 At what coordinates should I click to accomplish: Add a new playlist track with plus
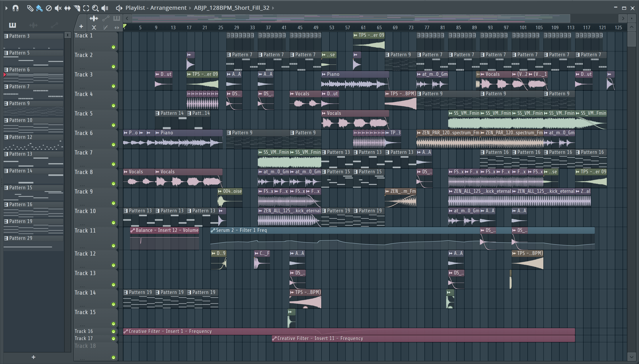pyautogui.click(x=81, y=27)
